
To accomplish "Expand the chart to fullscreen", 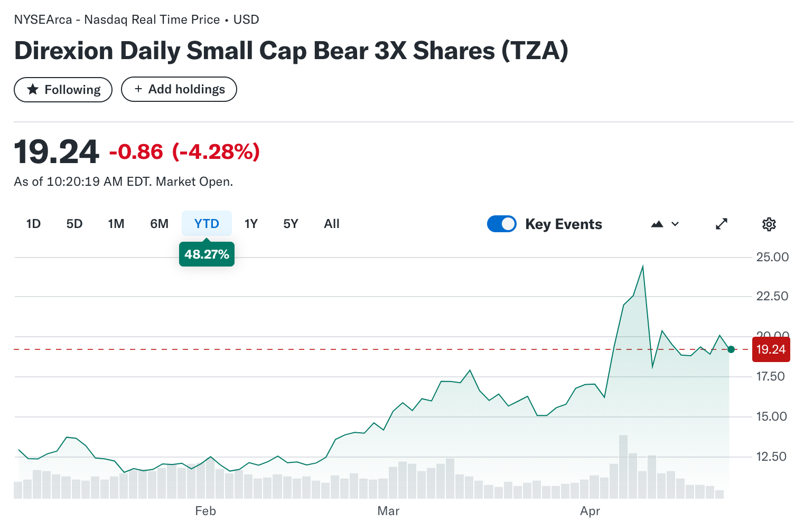I will pos(722,224).
